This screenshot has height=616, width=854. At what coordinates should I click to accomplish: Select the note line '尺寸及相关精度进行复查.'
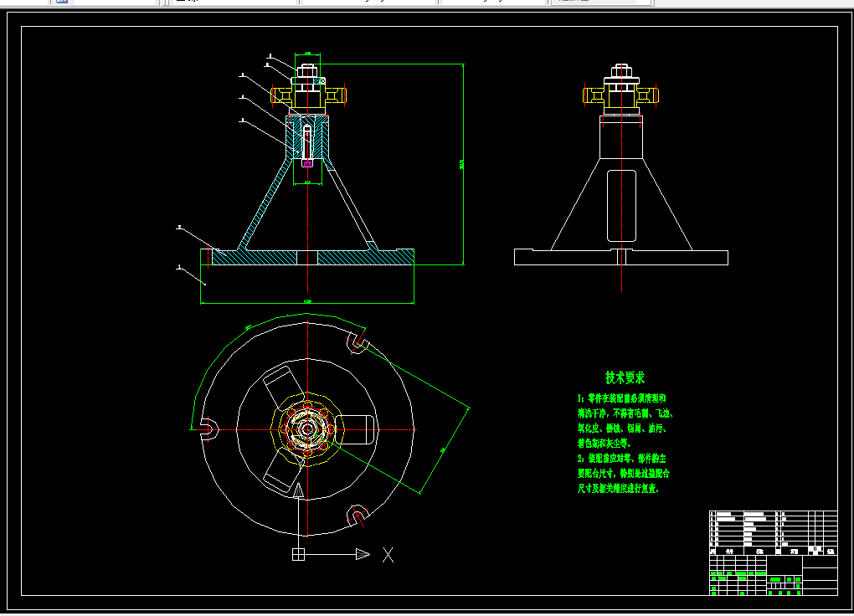618,489
